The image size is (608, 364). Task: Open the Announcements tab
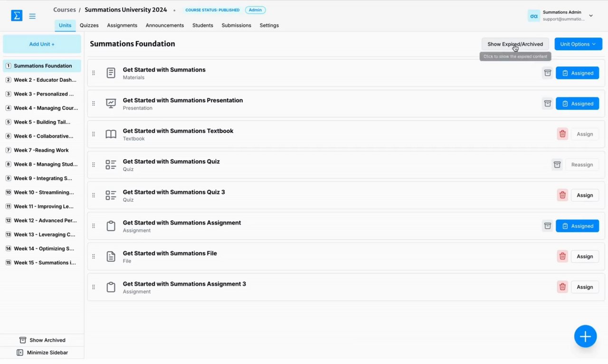coord(165,26)
